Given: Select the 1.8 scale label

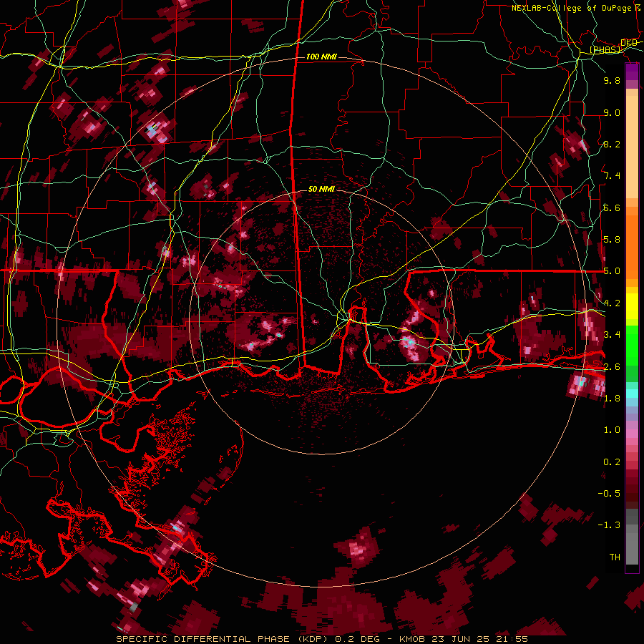Looking at the screenshot, I should click(612, 399).
